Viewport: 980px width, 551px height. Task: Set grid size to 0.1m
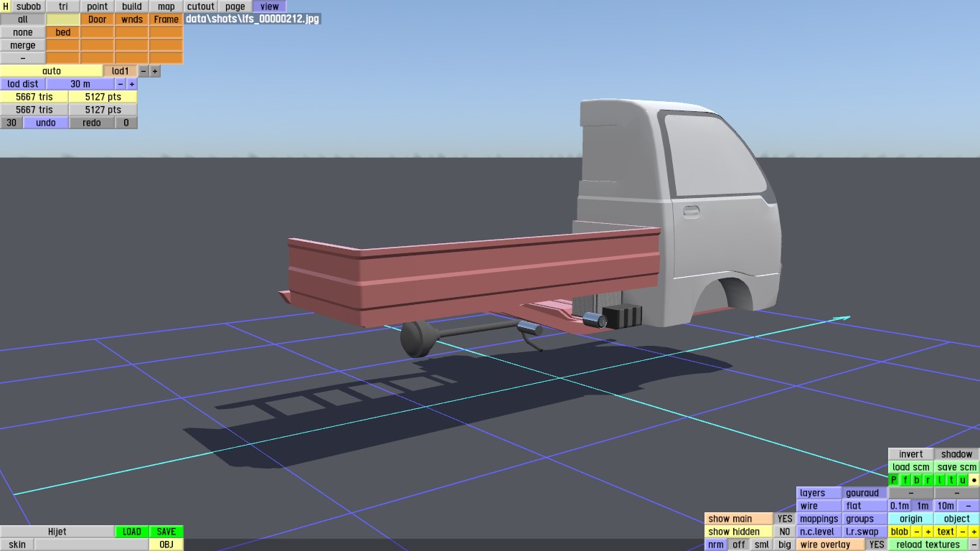900,506
